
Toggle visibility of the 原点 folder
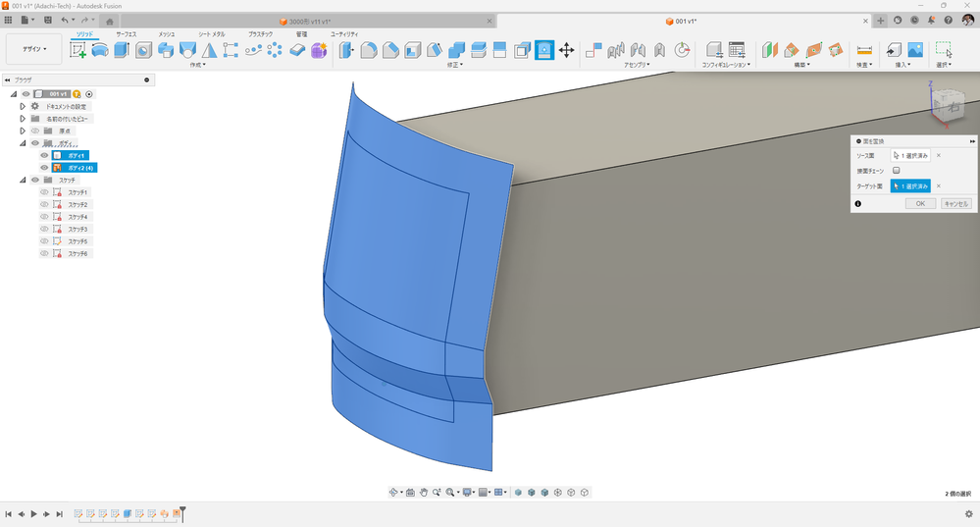coord(35,131)
